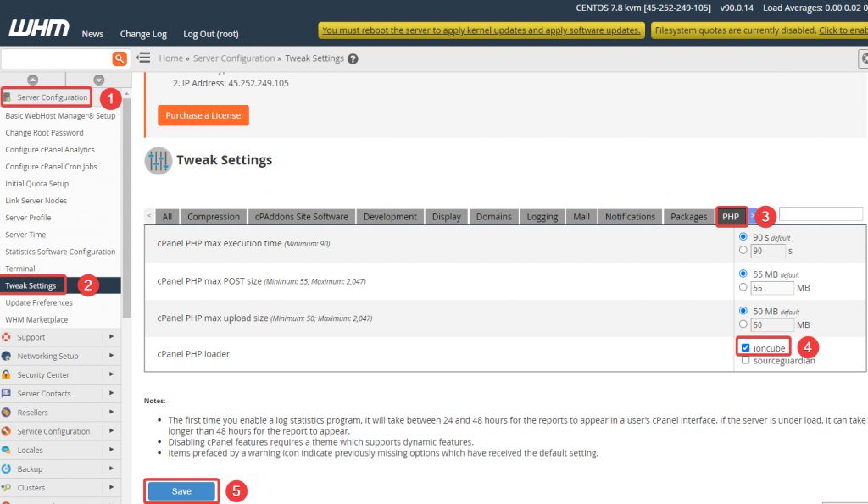This screenshot has width=868, height=504.
Task: Expand the Server Contacts section arrow
Action: tap(111, 393)
